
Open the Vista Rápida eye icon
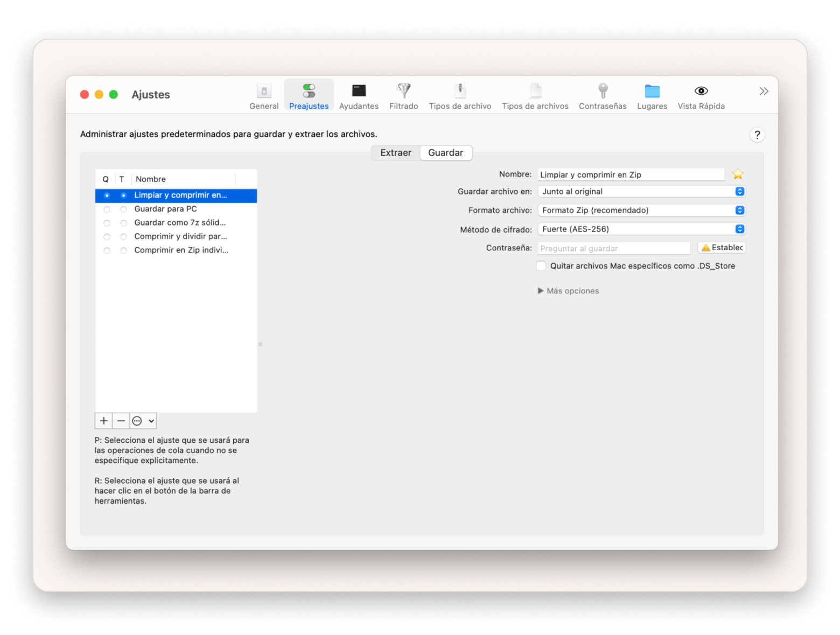(x=701, y=91)
